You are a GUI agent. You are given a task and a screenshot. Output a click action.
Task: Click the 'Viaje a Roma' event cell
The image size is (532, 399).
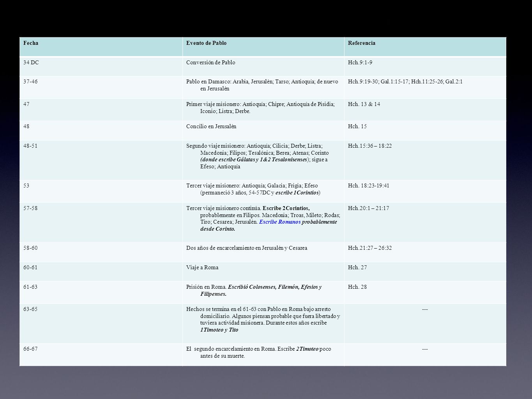click(263, 272)
